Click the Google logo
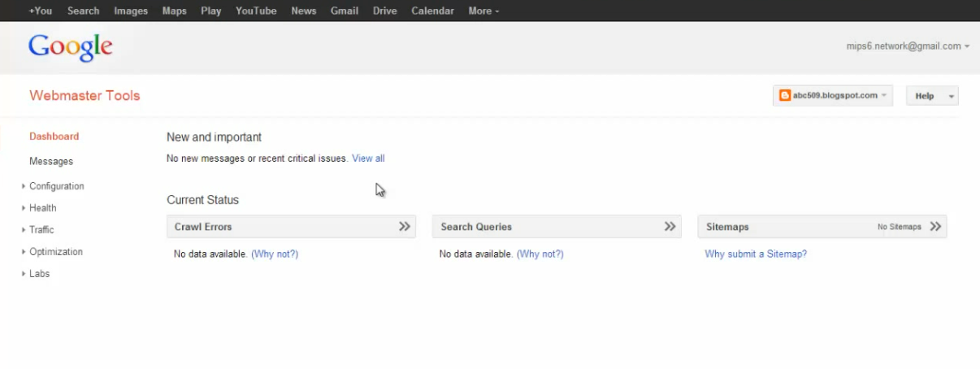Image resolution: width=980 pixels, height=369 pixels. pyautogui.click(x=71, y=47)
